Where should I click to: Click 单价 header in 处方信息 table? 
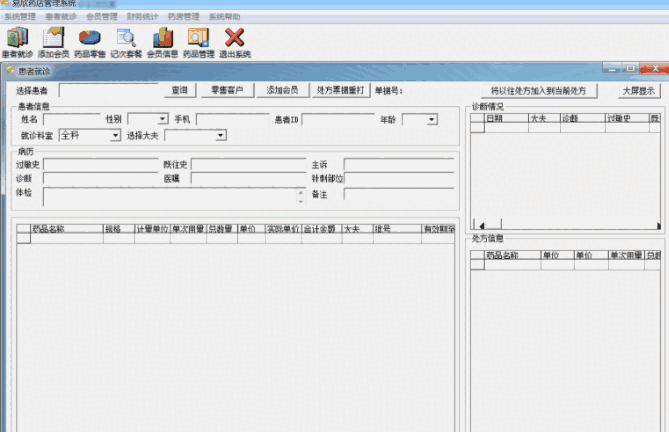pyautogui.click(x=591, y=255)
